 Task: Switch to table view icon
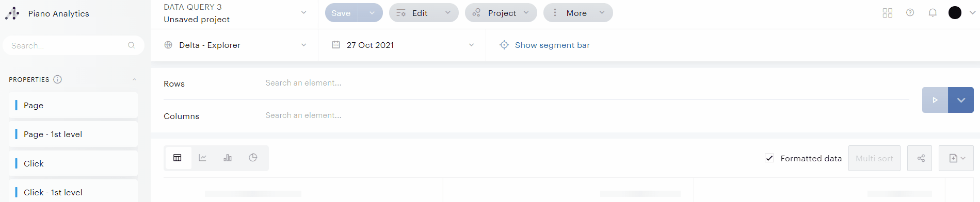pos(178,158)
